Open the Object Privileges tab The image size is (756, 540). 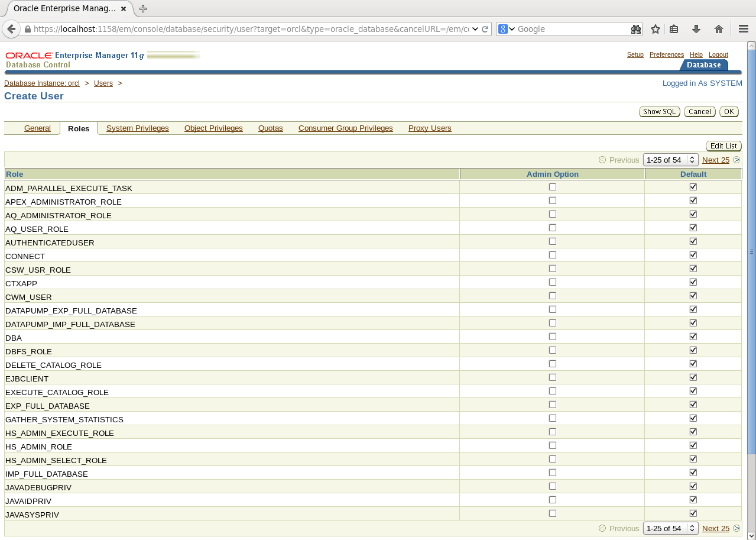[x=213, y=128]
